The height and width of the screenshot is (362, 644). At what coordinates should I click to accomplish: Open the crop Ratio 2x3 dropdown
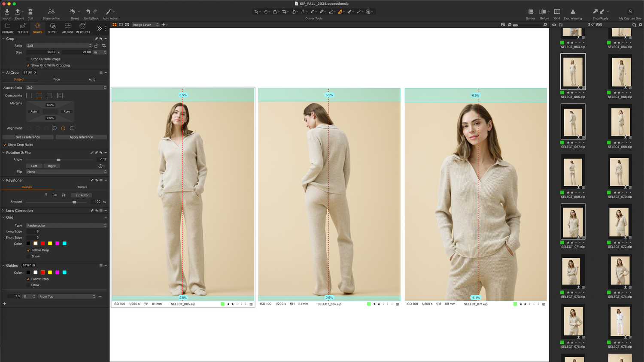tap(59, 45)
